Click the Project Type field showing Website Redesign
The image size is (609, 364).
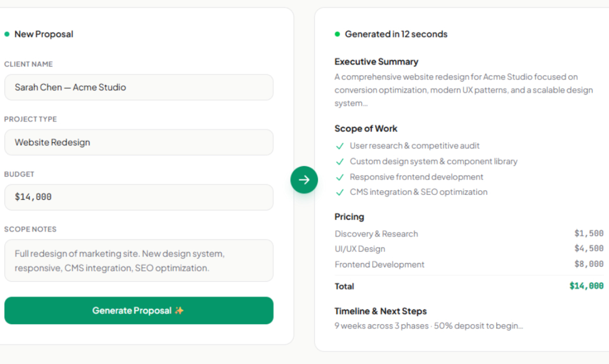tap(139, 142)
